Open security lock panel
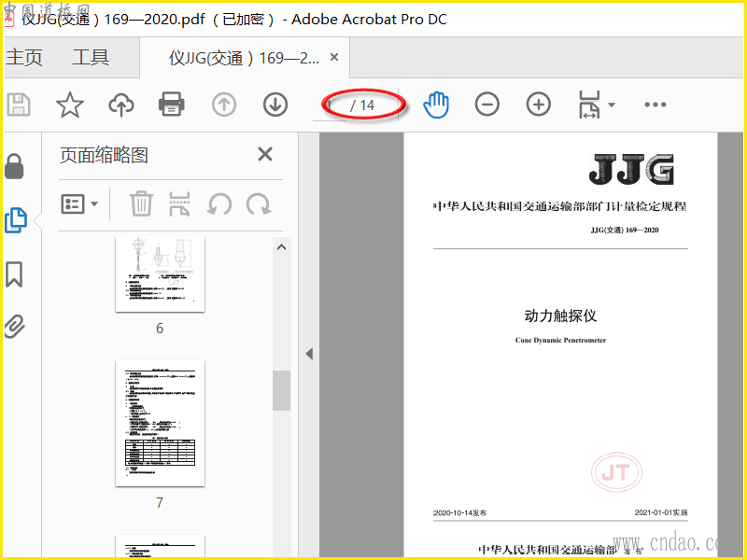747x560 pixels. pos(14,166)
